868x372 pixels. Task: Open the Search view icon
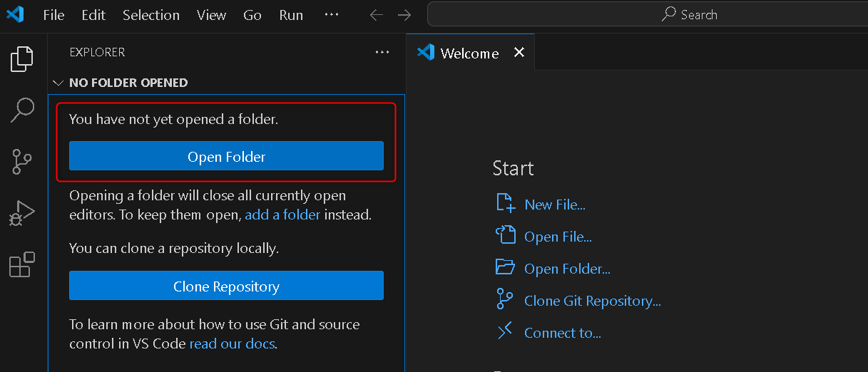click(22, 110)
